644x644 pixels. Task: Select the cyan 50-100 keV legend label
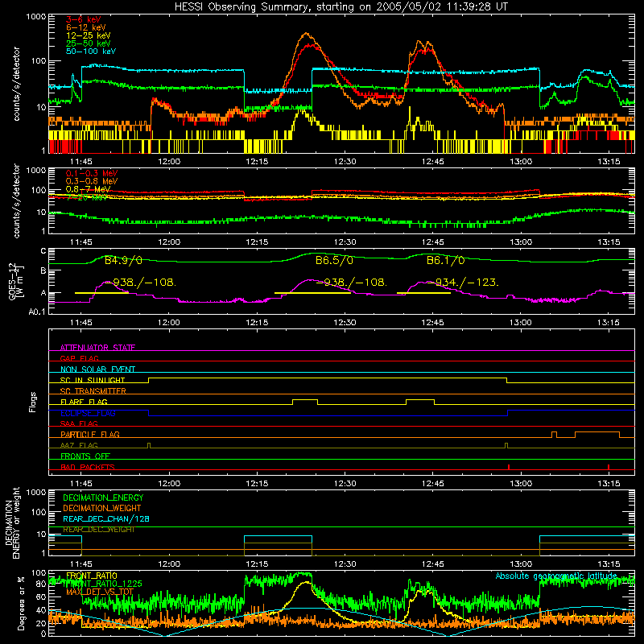[x=91, y=52]
